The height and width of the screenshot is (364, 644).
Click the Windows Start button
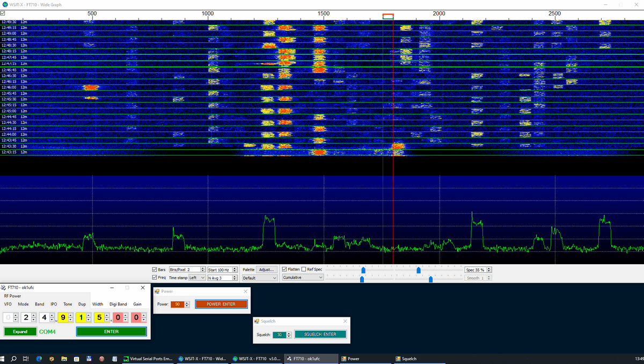3,359
